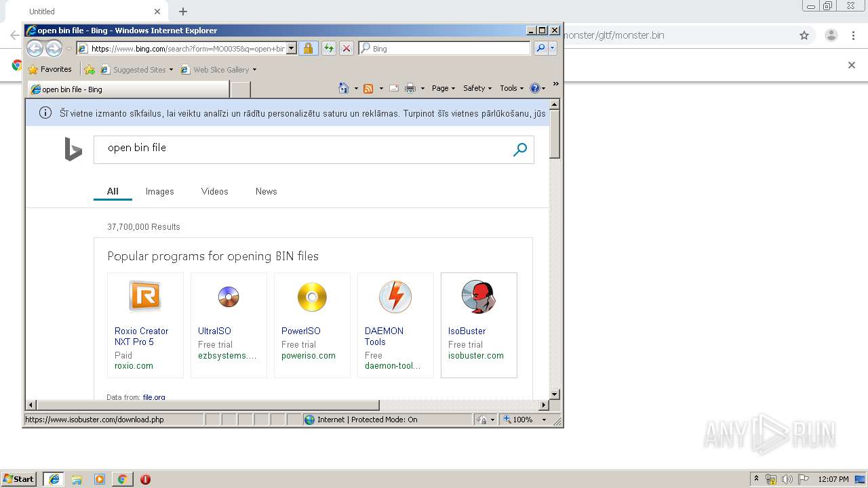Click the IE vertical scrollbar down arrow
This screenshot has width=868, height=488.
click(554, 394)
